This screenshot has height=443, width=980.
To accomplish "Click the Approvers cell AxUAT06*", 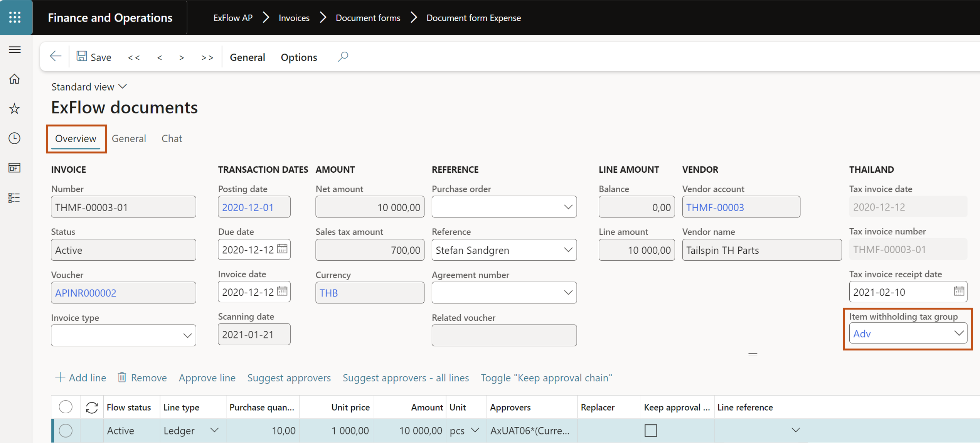I will tap(531, 431).
